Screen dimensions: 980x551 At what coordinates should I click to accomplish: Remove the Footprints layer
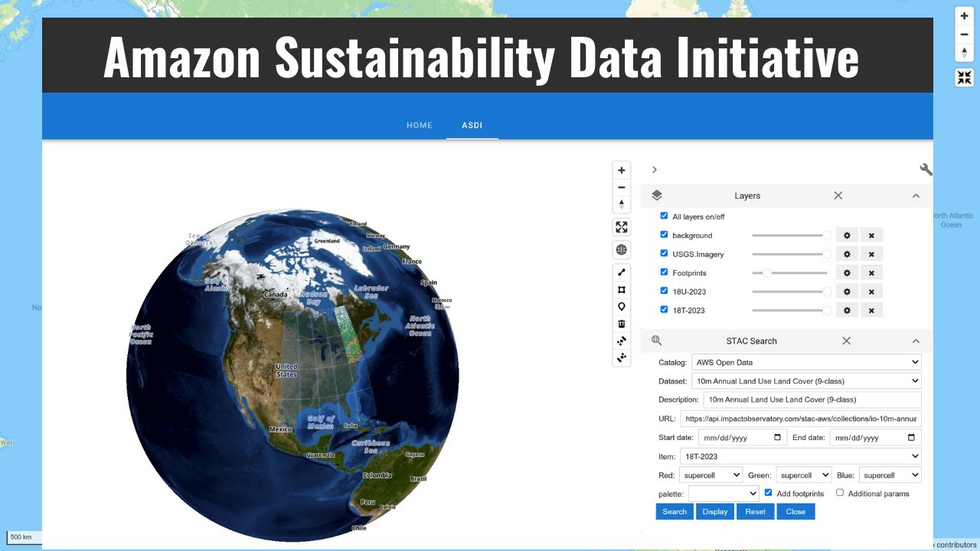[871, 272]
